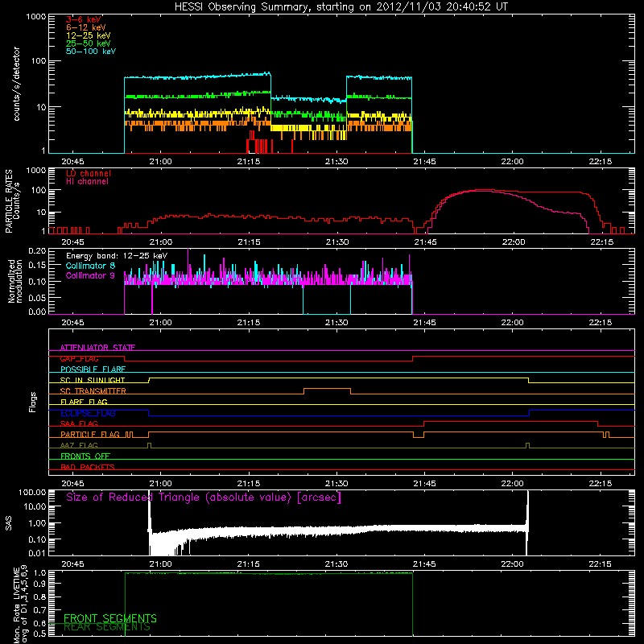Click the LO channel legend entry
This screenshot has height=644, width=644.
pyautogui.click(x=89, y=173)
